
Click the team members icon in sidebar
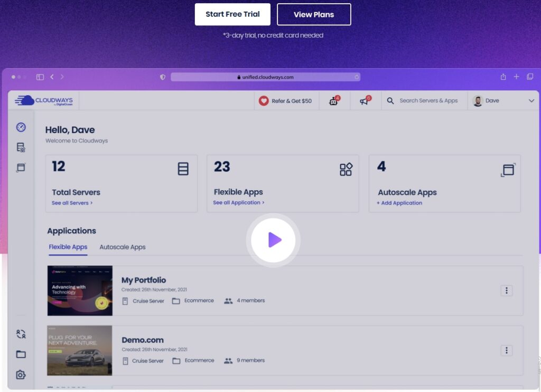coord(21,334)
